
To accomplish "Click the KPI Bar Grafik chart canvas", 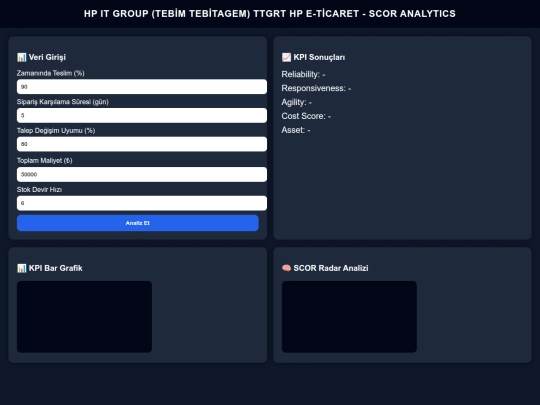I will pyautogui.click(x=84, y=317).
